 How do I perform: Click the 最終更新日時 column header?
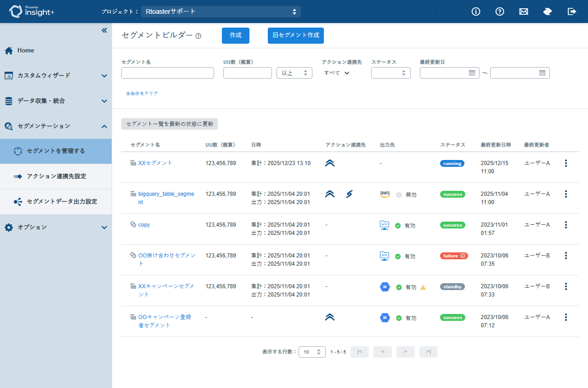point(496,145)
